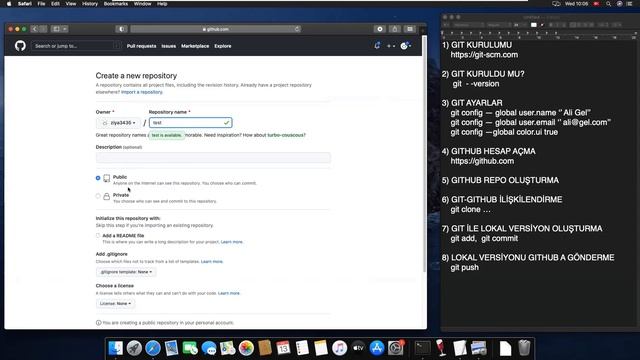
Task: Go back with Safari's back arrow
Action: [34, 29]
